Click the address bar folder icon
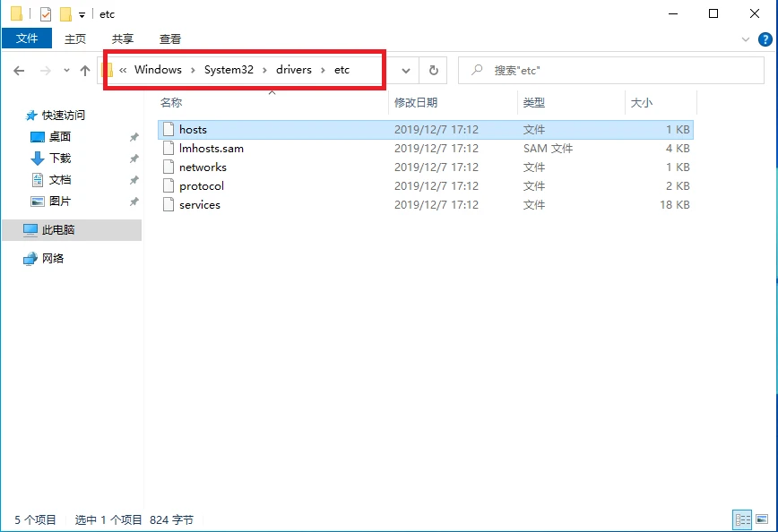778x532 pixels. click(107, 70)
